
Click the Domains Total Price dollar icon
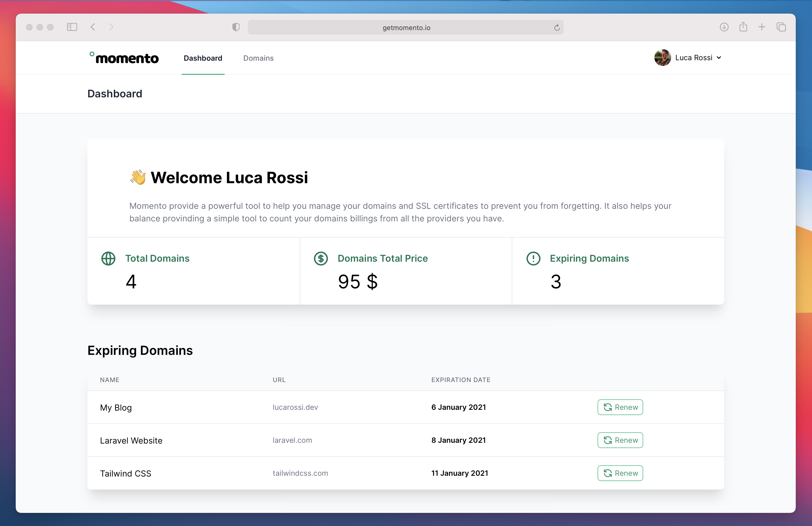click(321, 259)
